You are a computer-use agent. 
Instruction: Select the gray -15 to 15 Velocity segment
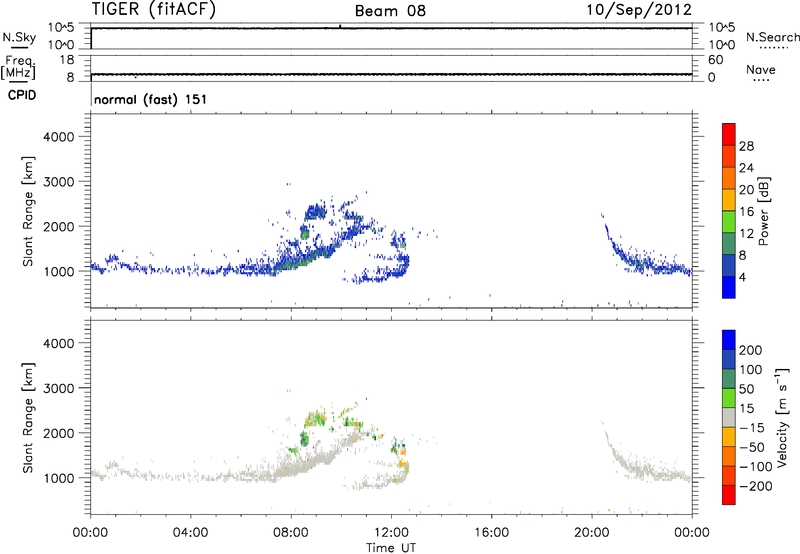coord(729,418)
